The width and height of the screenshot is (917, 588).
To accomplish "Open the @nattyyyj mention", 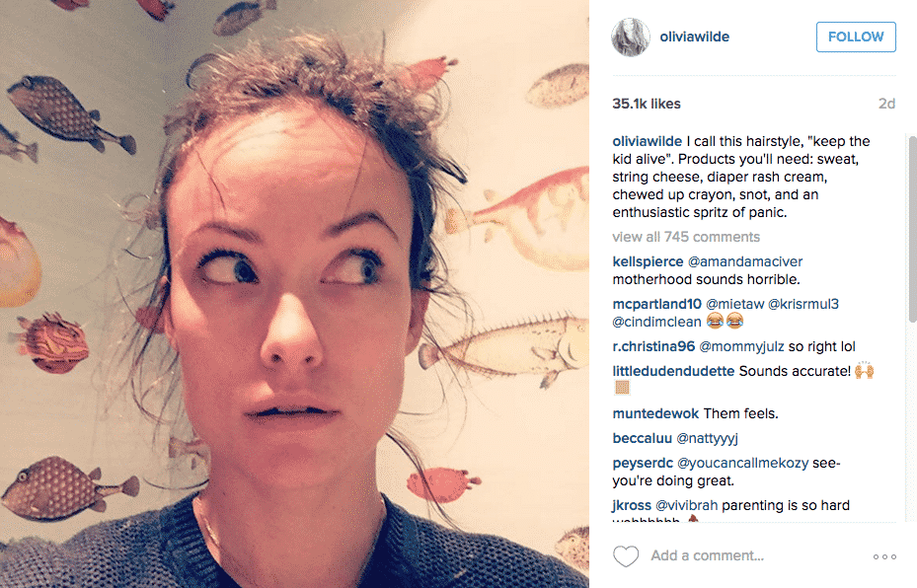I will pyautogui.click(x=707, y=438).
